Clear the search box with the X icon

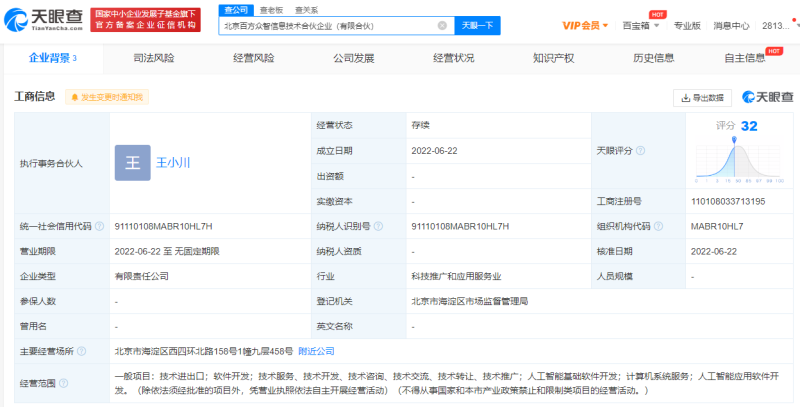pyautogui.click(x=442, y=25)
